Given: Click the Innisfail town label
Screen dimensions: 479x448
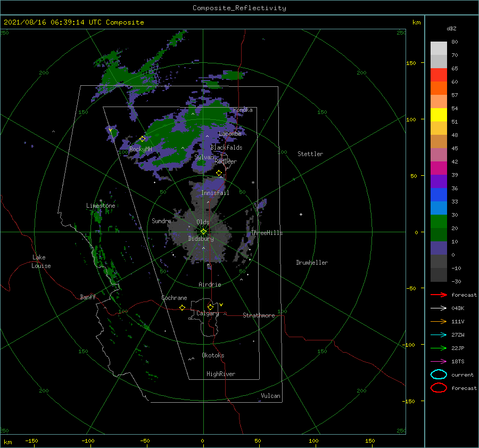Looking at the screenshot, I should click(215, 193).
